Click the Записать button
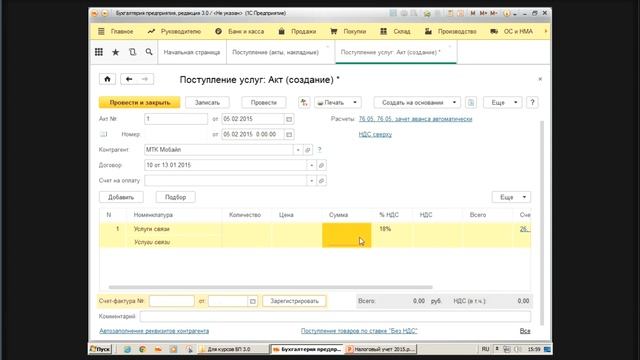This screenshot has width=640, height=360. pyautogui.click(x=207, y=102)
